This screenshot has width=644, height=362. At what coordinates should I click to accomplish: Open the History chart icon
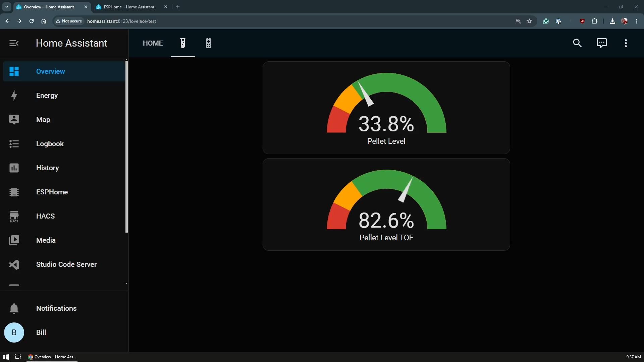coord(14,168)
